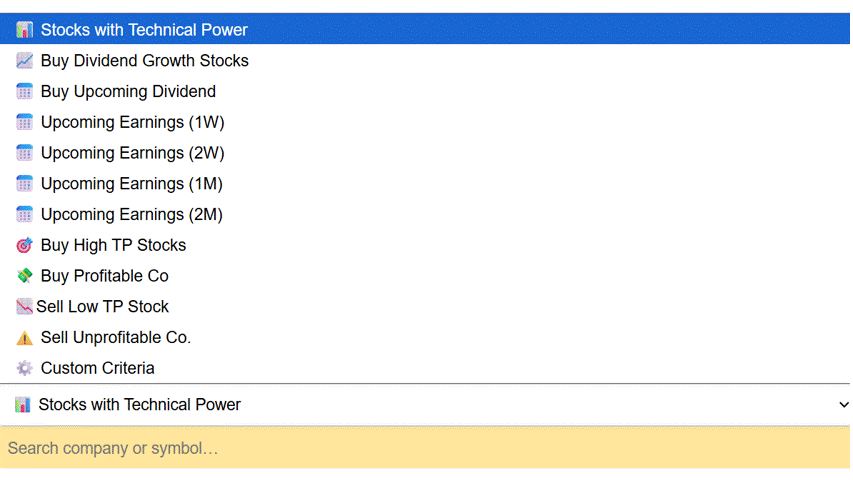The height and width of the screenshot is (480, 853).
Task: Choose Sell Unprofitable Co. option
Action: pyautogui.click(x=116, y=338)
